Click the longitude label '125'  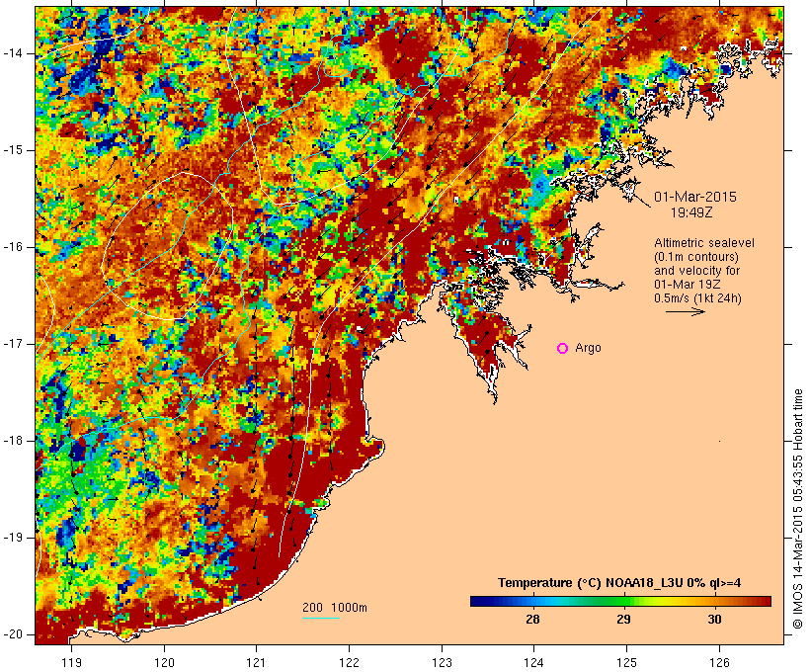point(626,663)
